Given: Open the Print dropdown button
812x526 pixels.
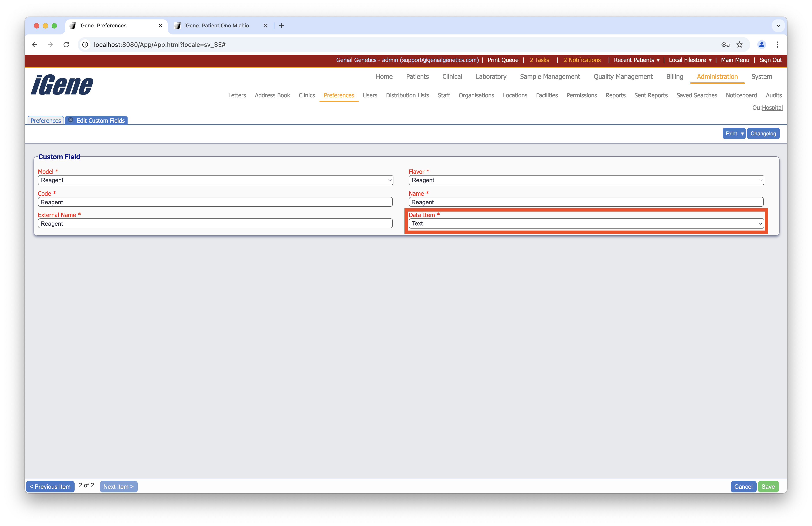Looking at the screenshot, I should click(x=734, y=133).
